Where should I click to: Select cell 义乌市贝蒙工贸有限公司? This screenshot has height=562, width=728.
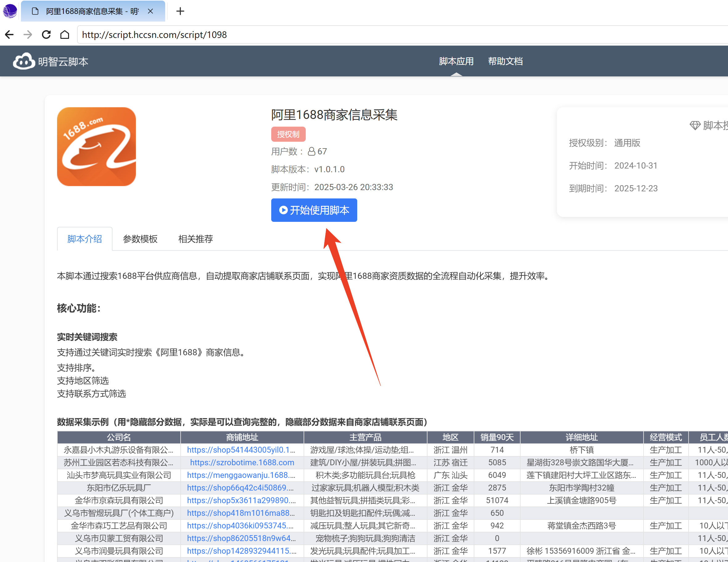[119, 538]
